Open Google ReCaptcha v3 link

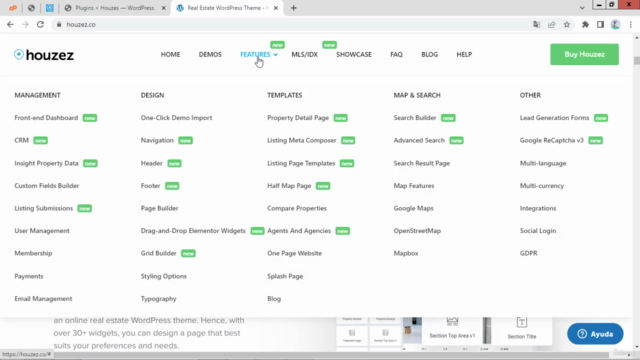tap(551, 140)
